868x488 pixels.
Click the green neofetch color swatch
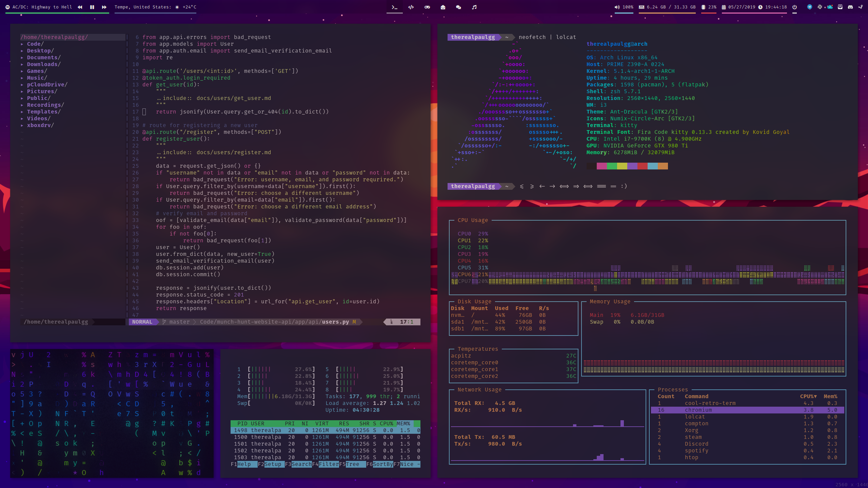(x=612, y=166)
